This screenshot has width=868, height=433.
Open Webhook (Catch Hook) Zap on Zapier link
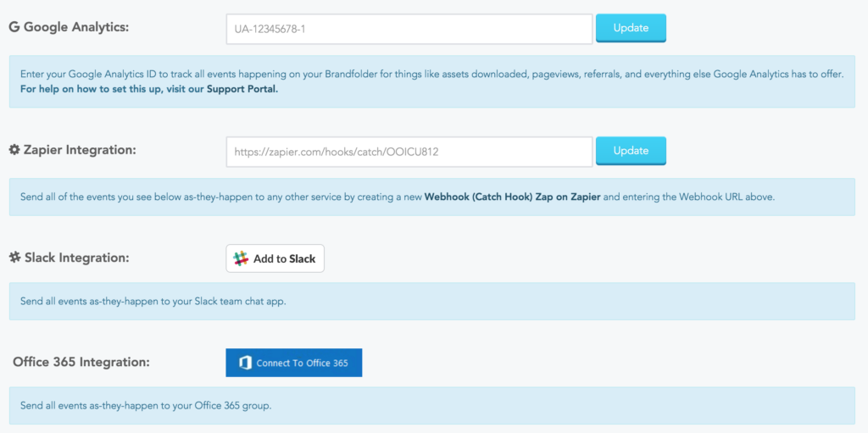coord(512,197)
